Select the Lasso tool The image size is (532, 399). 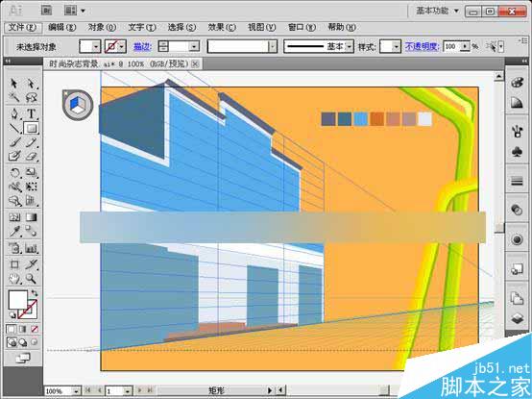(x=32, y=98)
